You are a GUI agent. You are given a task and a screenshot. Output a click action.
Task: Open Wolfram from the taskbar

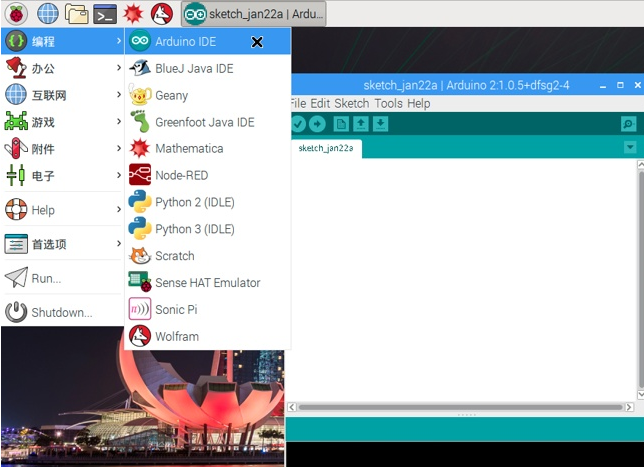pos(161,14)
